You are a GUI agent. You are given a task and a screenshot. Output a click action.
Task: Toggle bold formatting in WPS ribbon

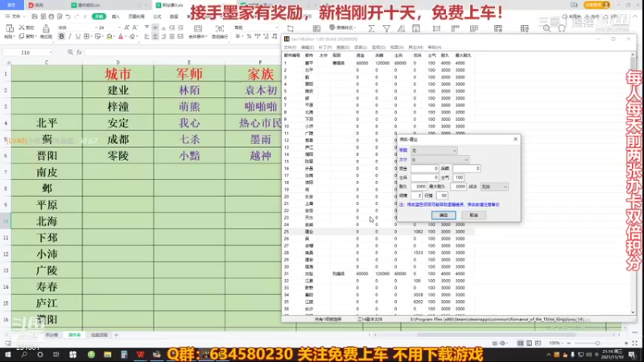pyautogui.click(x=62, y=36)
